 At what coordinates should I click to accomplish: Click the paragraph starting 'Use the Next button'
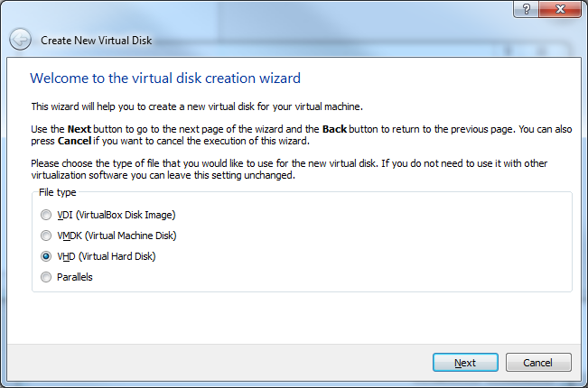click(298, 135)
